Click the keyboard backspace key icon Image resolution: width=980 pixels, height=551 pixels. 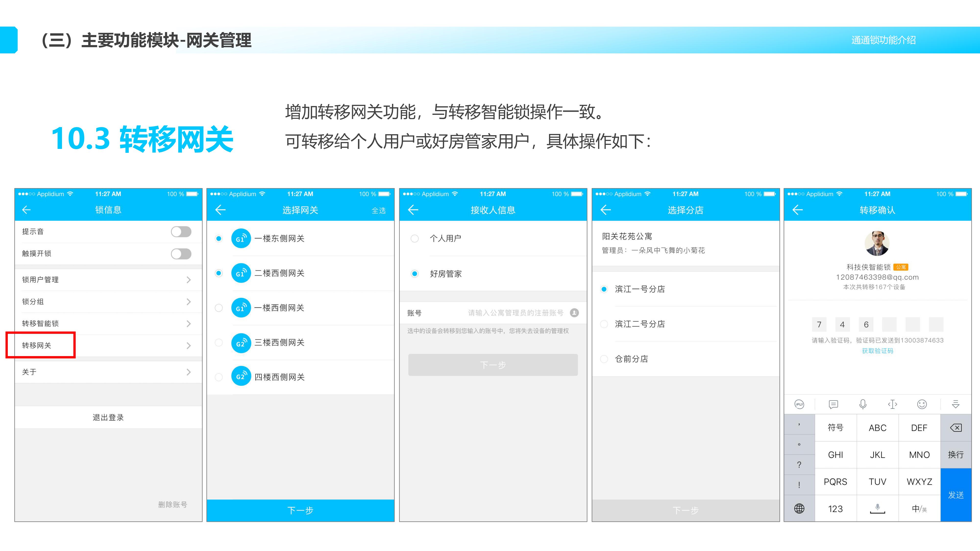pyautogui.click(x=956, y=428)
